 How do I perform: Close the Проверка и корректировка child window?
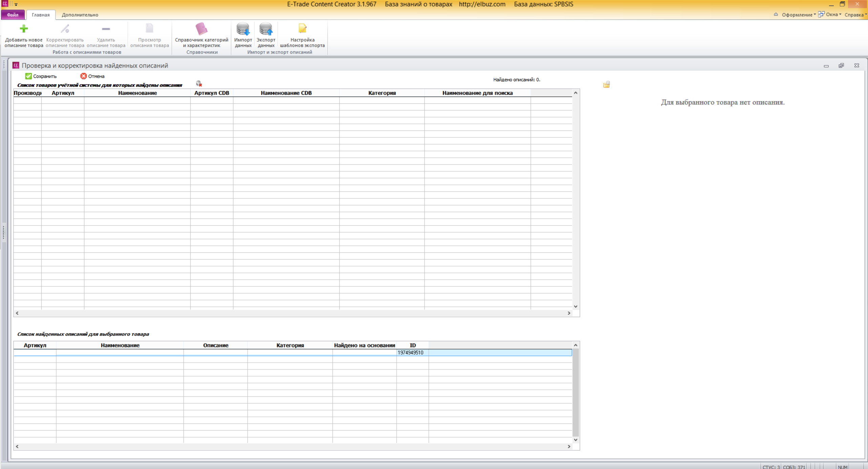pos(856,66)
